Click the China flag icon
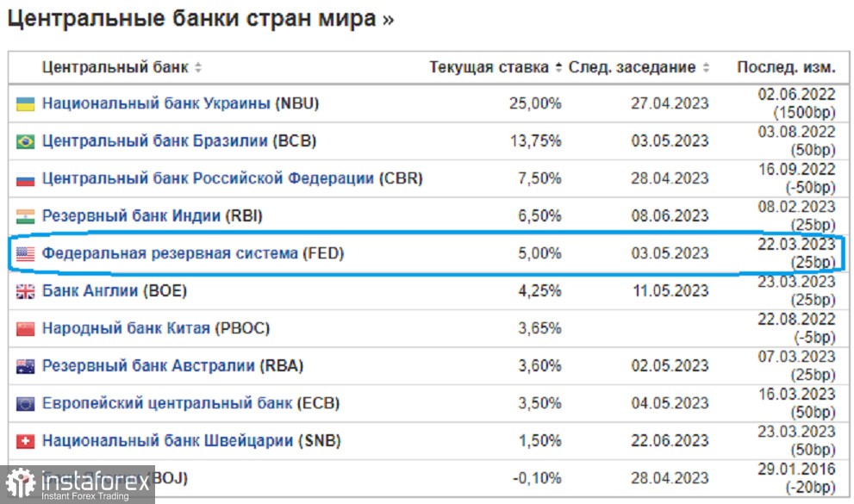 tap(25, 329)
